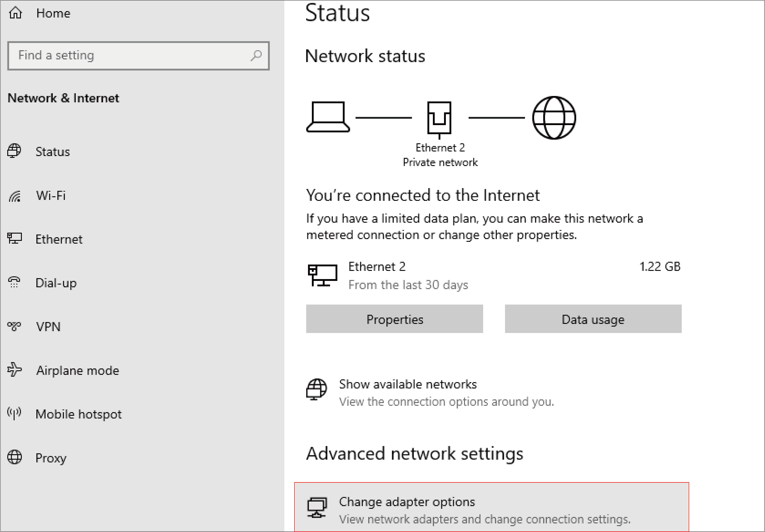Image resolution: width=765 pixels, height=532 pixels.
Task: Click the Airplane mode plane icon
Action: 15,370
